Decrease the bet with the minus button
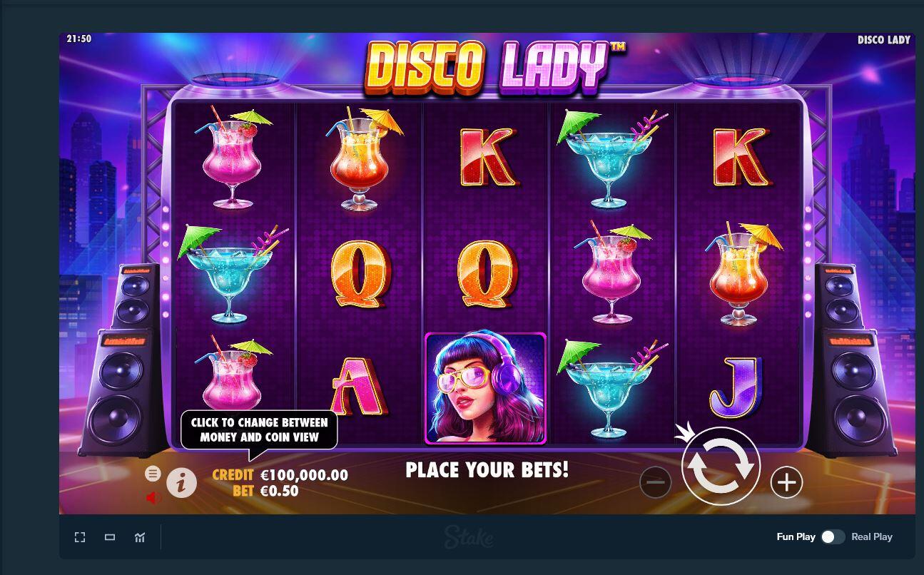Viewport: 924px width, 575px height. click(x=655, y=483)
